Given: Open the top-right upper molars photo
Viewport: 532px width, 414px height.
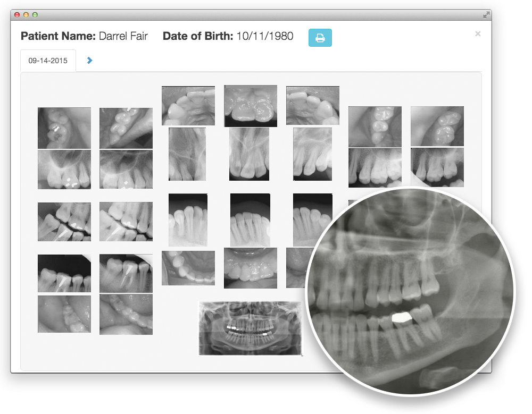Looking at the screenshot, I should point(437,126).
